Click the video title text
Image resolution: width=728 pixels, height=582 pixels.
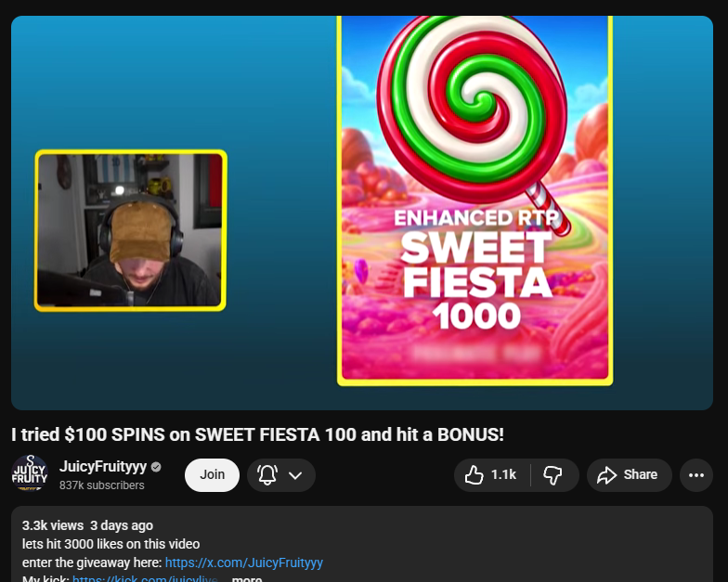(258, 434)
